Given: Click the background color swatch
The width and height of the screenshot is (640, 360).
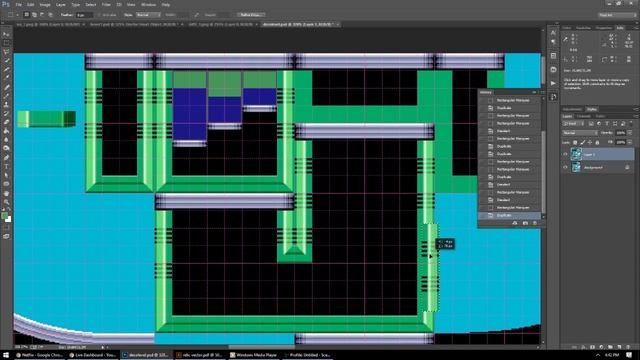Looking at the screenshot, I should pyautogui.click(x=8, y=220).
